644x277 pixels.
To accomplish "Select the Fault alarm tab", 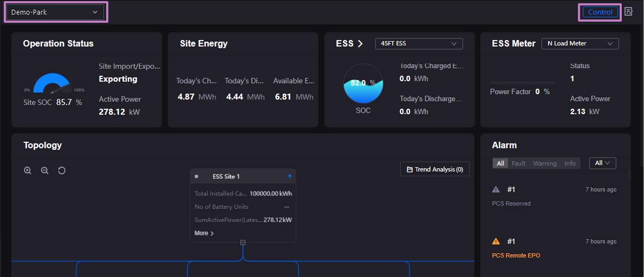I will click(518, 163).
